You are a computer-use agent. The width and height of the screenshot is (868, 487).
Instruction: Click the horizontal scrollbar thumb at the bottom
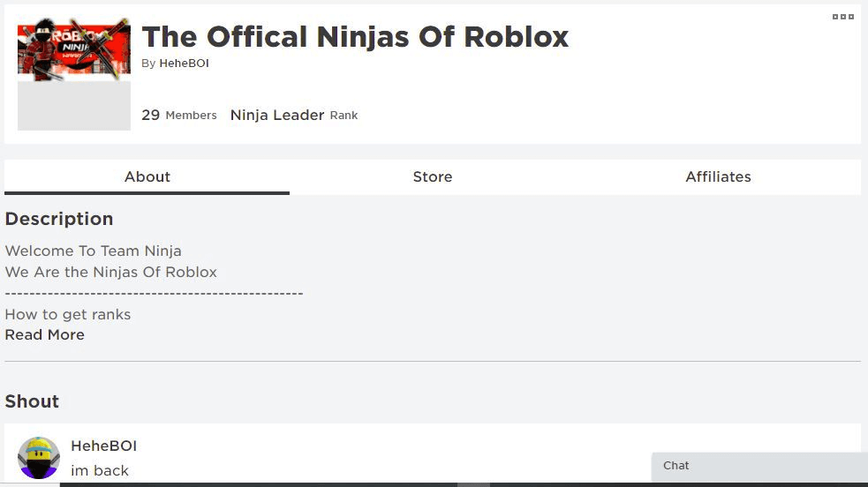coord(473,484)
